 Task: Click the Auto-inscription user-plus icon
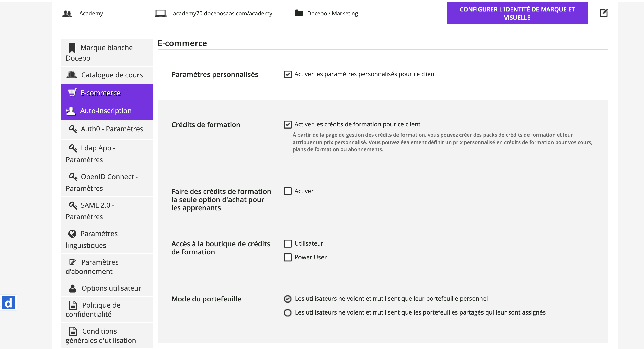(71, 111)
